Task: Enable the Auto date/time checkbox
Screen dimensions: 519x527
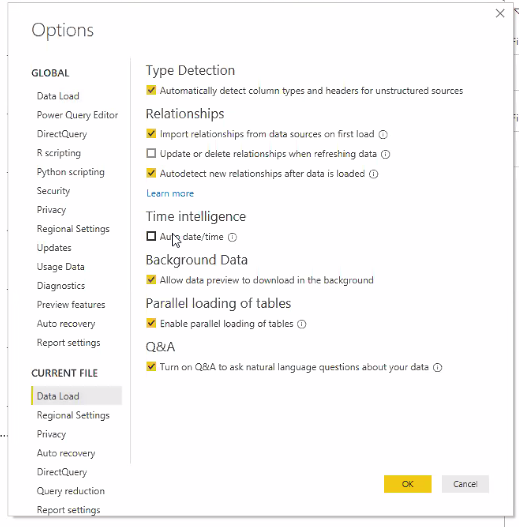Action: pyautogui.click(x=151, y=236)
